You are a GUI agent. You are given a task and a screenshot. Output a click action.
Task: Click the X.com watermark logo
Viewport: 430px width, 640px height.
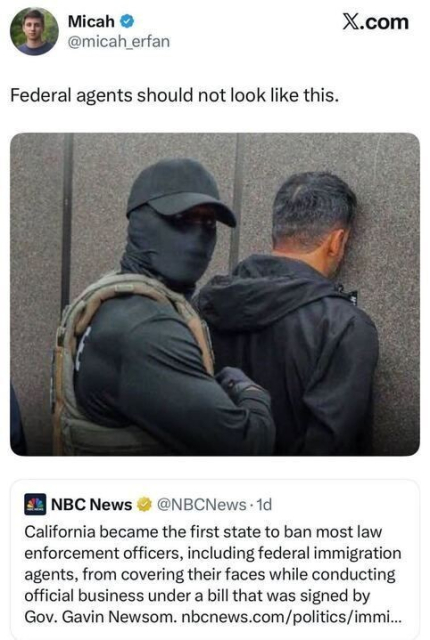(375, 22)
